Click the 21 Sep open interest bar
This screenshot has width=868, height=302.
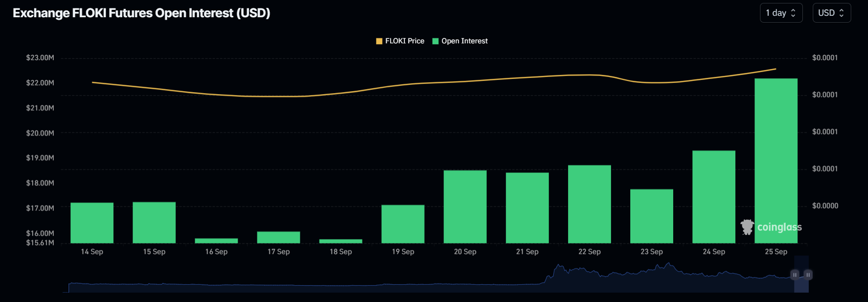pyautogui.click(x=527, y=208)
